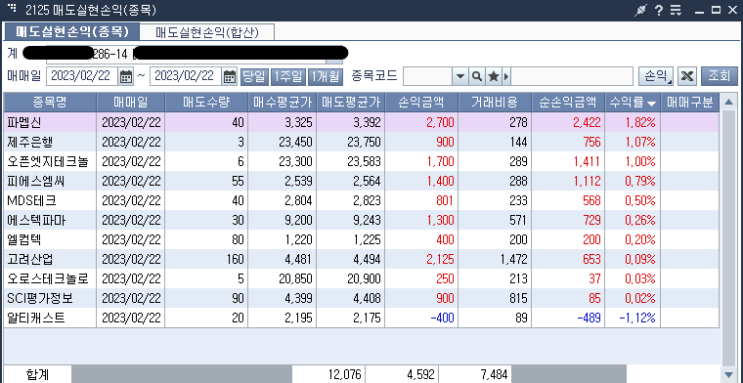Open the 손익 options dropdown button
This screenshot has height=383, width=743.
click(656, 76)
